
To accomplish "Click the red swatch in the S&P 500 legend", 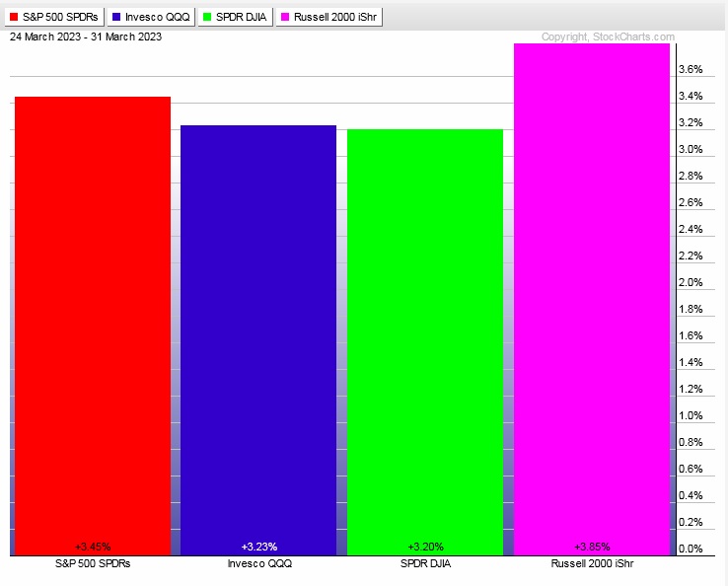I will tap(14, 17).
